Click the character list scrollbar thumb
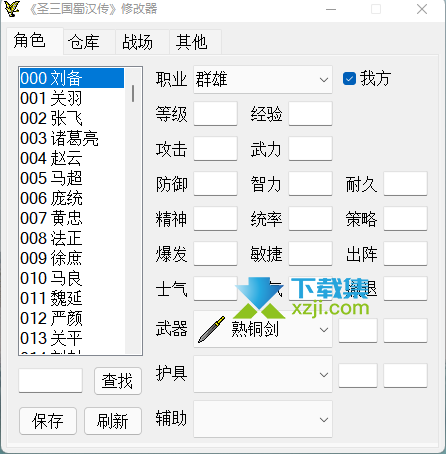The image size is (446, 454). [133, 93]
